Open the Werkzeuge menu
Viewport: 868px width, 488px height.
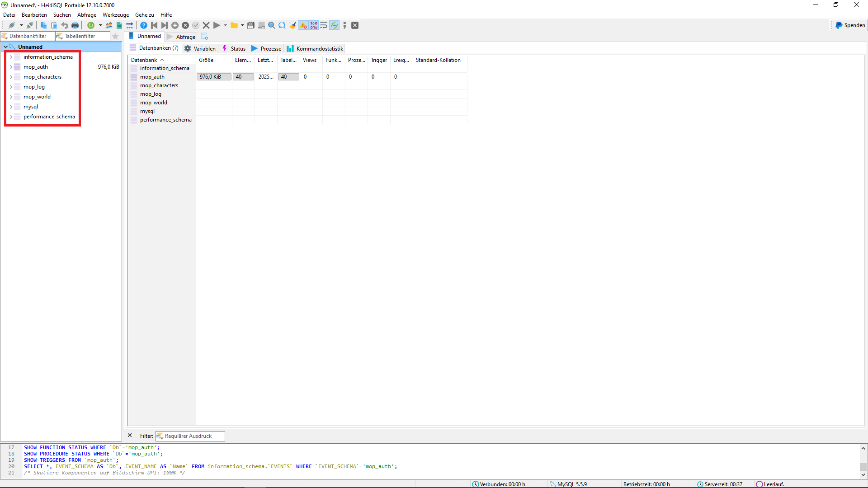click(116, 15)
